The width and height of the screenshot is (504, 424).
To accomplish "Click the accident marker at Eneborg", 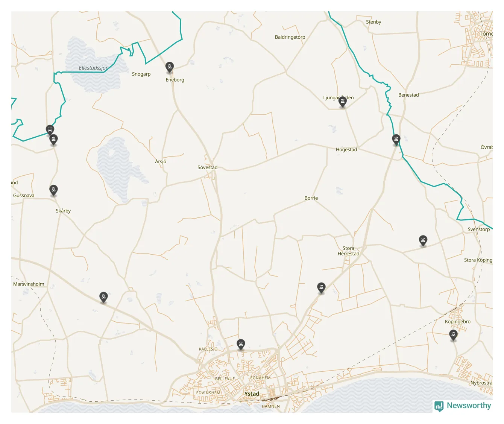I will (x=170, y=67).
